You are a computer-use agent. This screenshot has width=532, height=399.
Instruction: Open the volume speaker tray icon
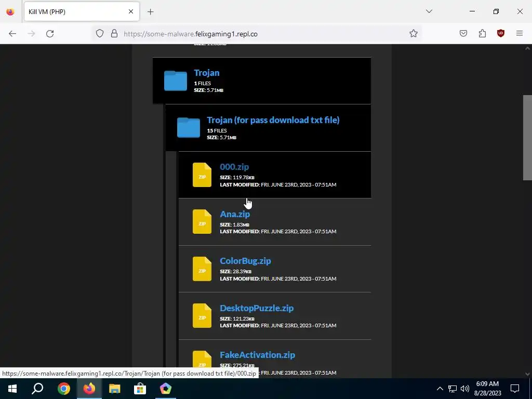click(465, 389)
